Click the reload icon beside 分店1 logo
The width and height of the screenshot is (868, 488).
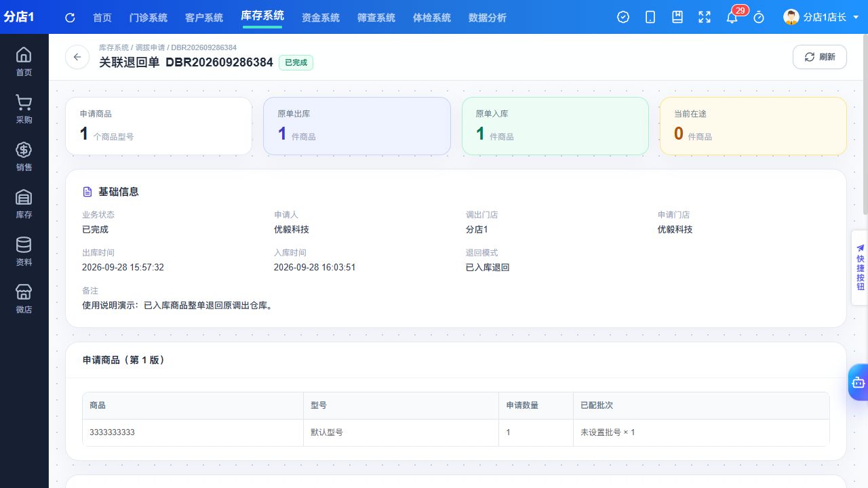tap(70, 18)
